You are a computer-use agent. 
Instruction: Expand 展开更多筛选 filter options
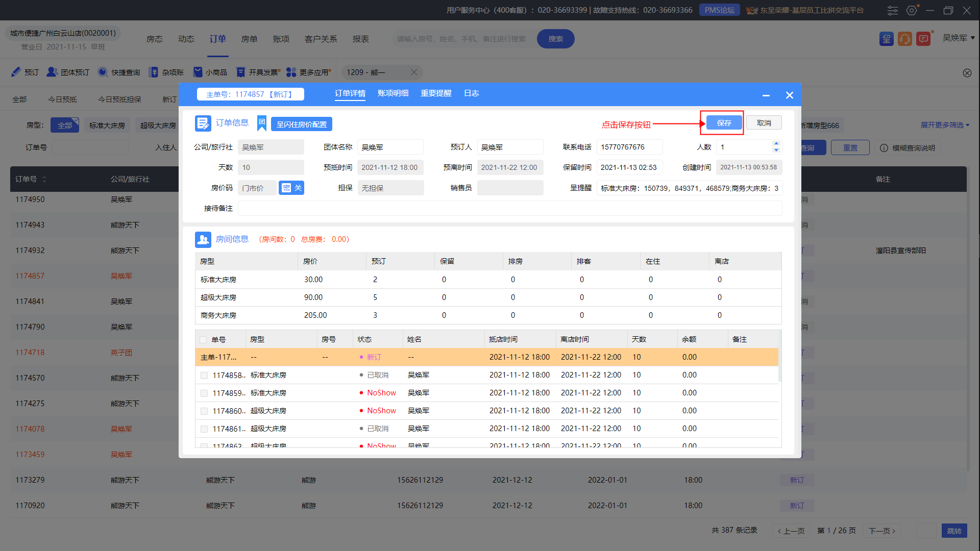coord(944,125)
